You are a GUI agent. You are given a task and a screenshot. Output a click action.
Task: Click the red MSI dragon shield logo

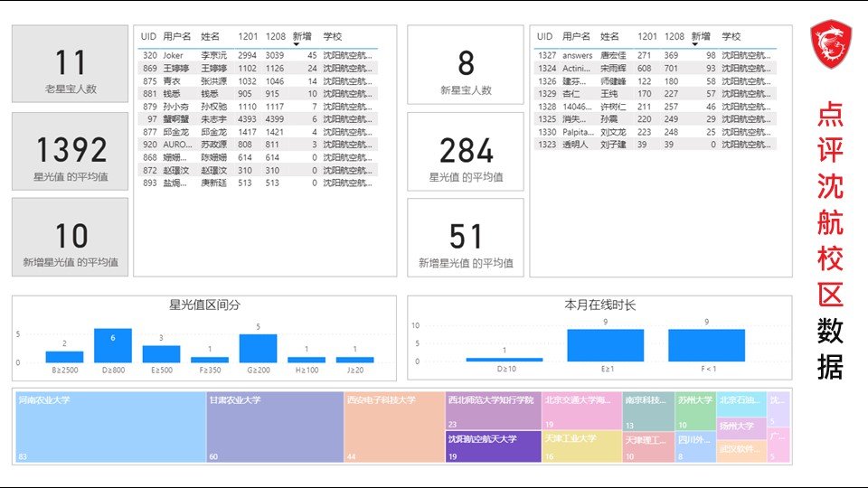click(831, 45)
